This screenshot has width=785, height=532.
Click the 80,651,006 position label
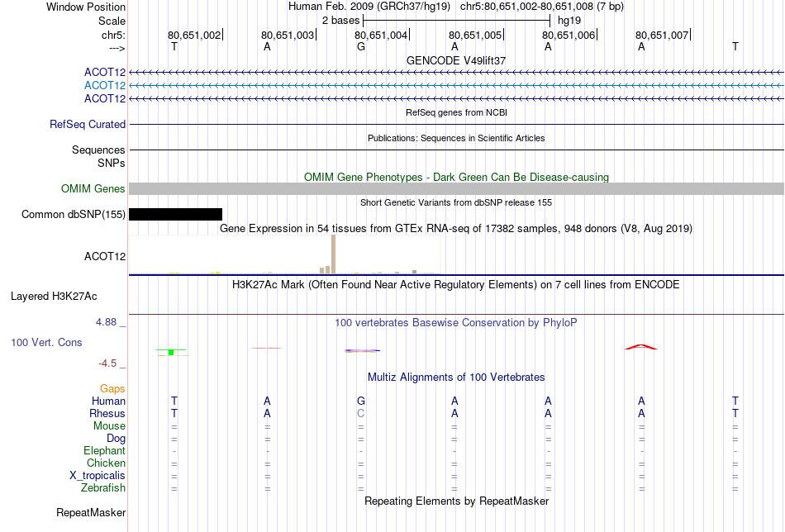click(x=569, y=35)
